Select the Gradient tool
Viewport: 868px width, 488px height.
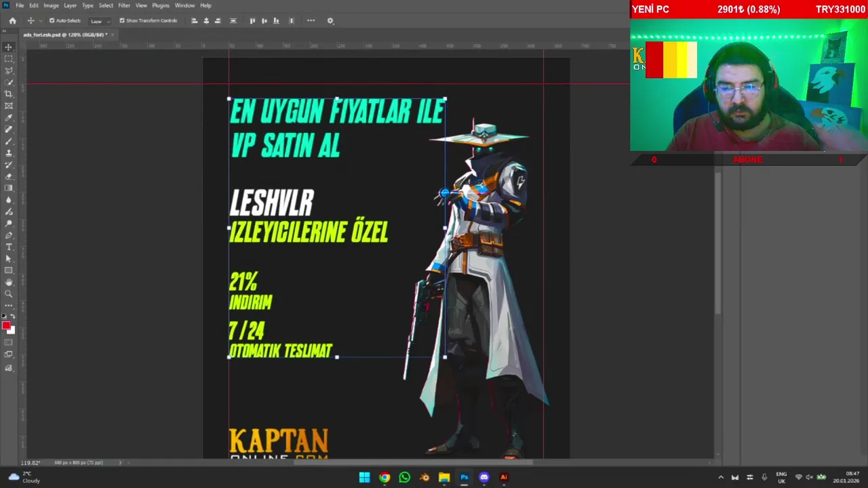[x=9, y=188]
